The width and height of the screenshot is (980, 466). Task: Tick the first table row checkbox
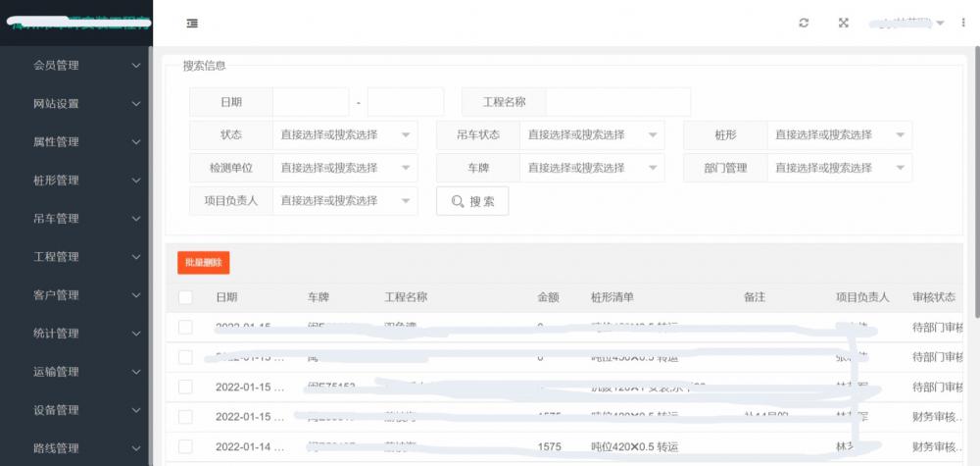click(186, 328)
